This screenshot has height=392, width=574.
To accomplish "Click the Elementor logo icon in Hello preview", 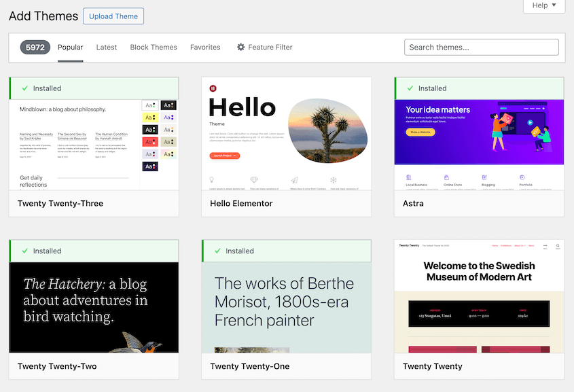I will click(x=213, y=88).
